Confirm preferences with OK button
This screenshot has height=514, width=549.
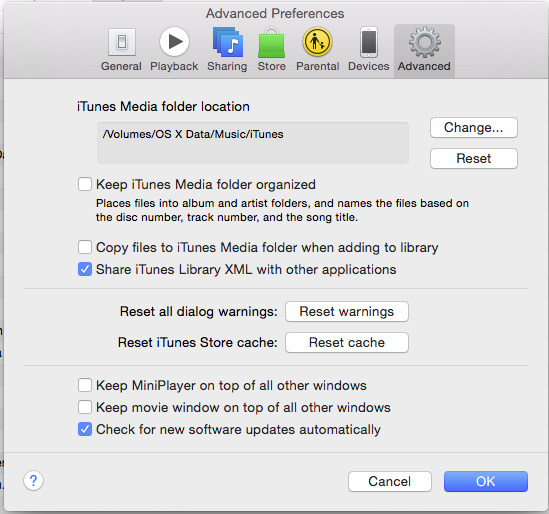point(486,481)
